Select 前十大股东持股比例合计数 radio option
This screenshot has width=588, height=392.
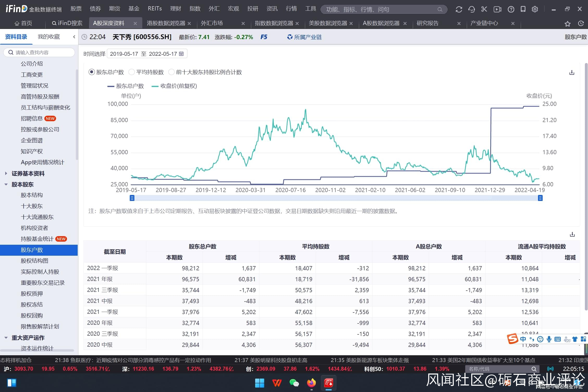click(171, 72)
